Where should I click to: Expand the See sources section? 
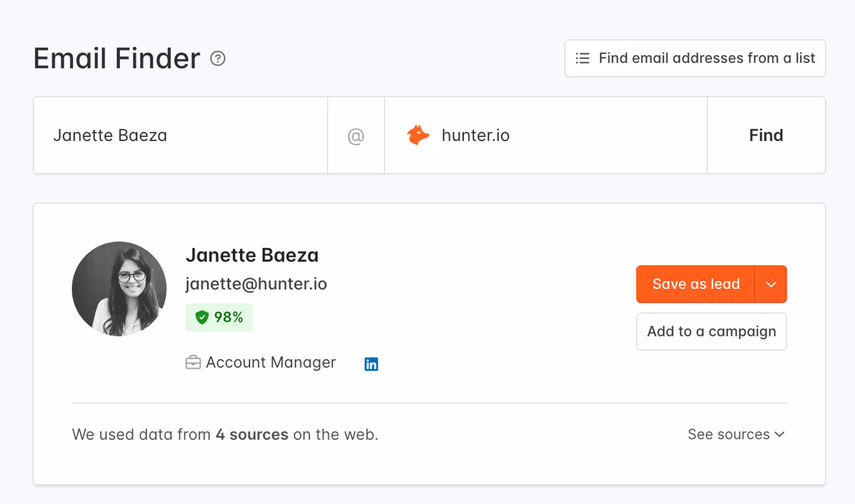(x=729, y=434)
